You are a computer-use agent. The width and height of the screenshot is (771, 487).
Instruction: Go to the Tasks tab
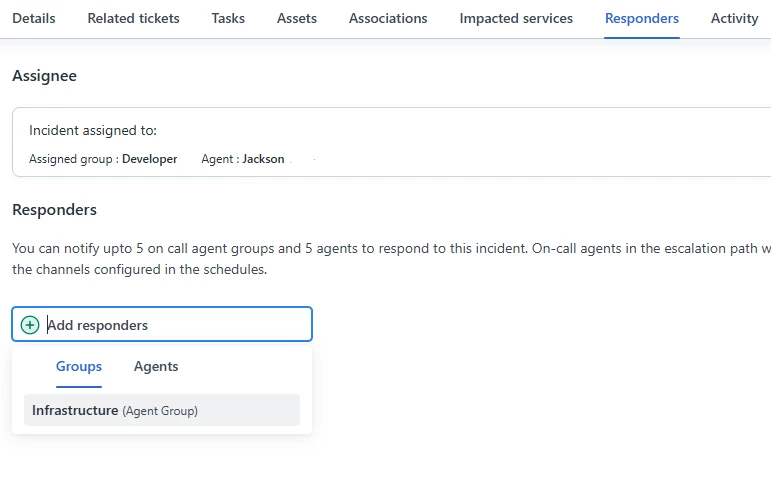(x=228, y=18)
